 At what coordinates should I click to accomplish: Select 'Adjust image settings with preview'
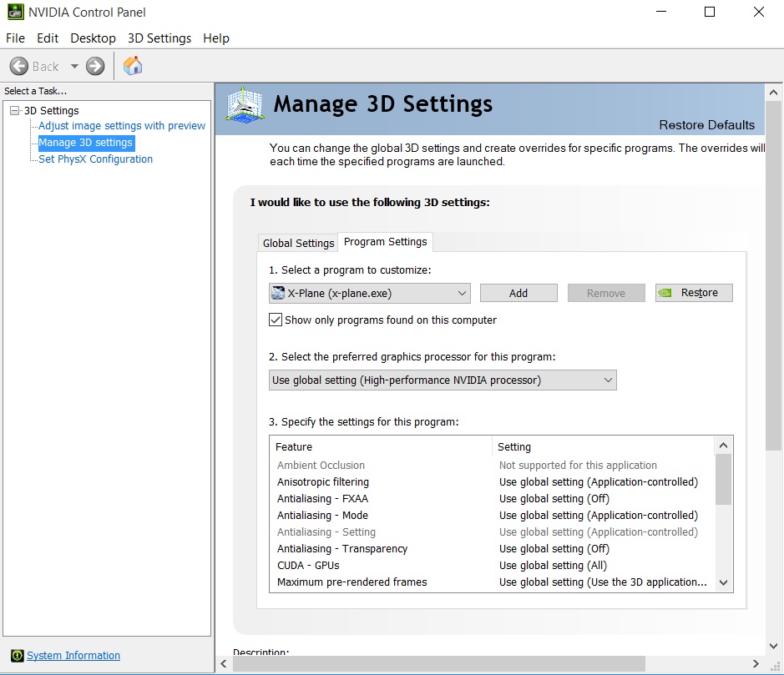click(122, 125)
